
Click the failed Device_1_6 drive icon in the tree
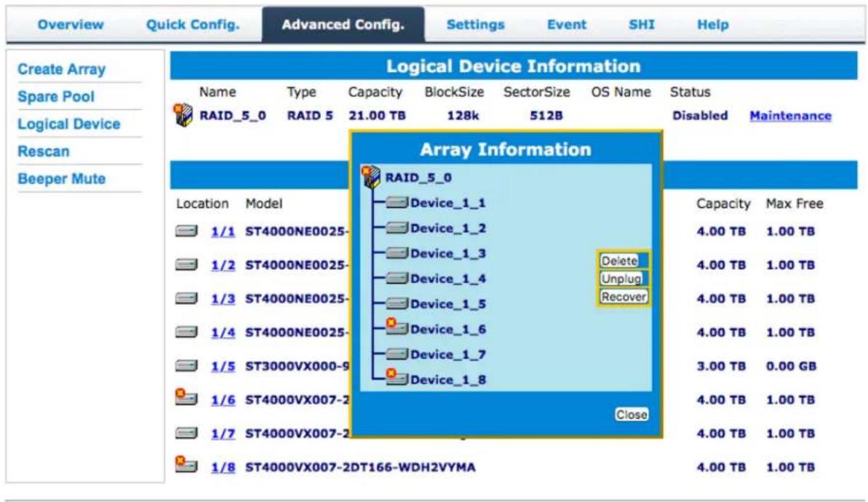click(397, 327)
